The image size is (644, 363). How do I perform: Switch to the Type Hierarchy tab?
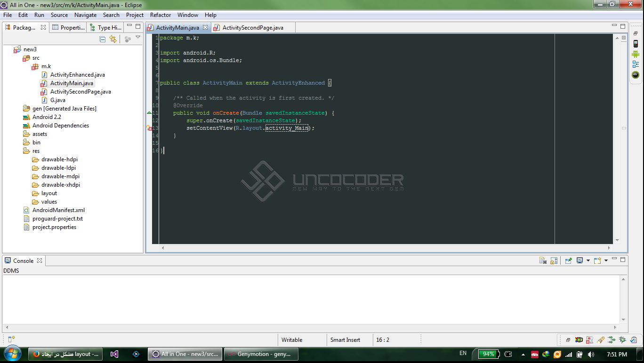click(105, 27)
